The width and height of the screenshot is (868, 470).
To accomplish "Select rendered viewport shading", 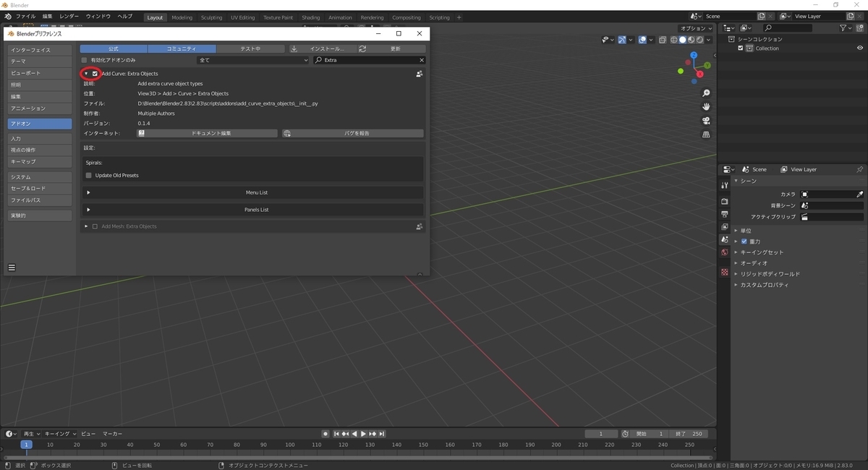I will [700, 40].
